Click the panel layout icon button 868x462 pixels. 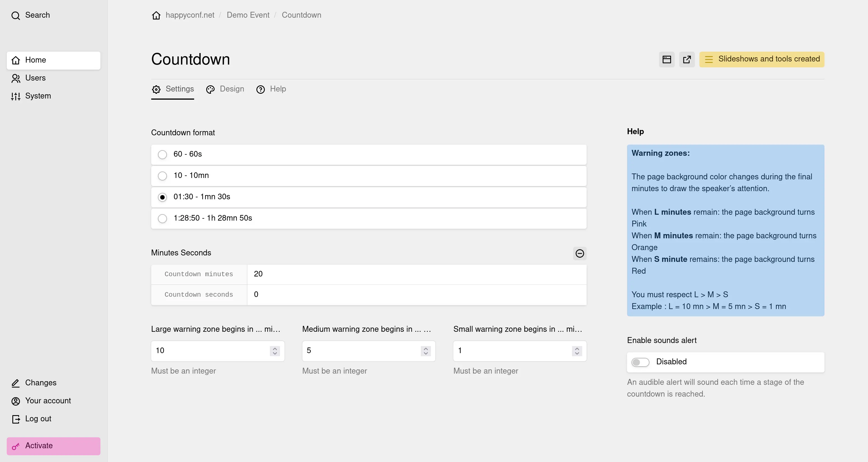[667, 59]
